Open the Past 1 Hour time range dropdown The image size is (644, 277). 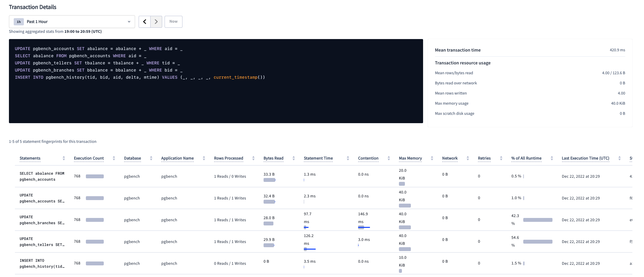72,22
